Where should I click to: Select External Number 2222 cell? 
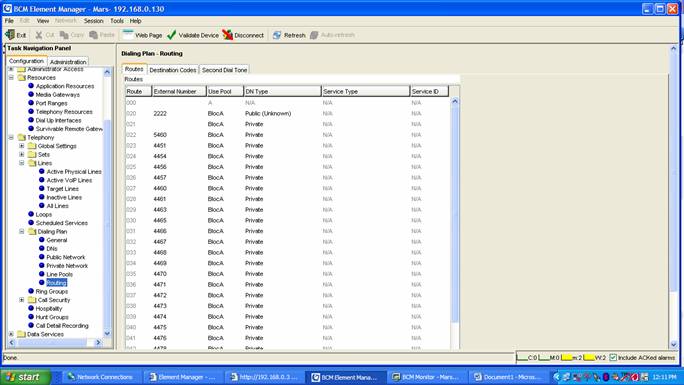tap(179, 113)
